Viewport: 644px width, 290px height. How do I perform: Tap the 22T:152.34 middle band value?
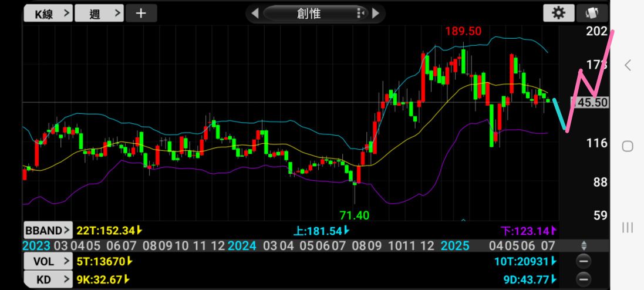[109, 231]
